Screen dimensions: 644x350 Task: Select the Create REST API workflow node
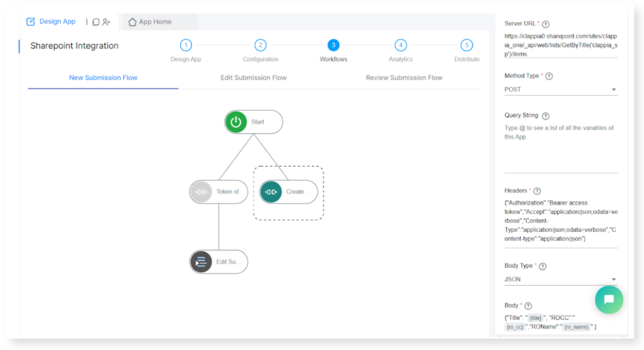[288, 192]
